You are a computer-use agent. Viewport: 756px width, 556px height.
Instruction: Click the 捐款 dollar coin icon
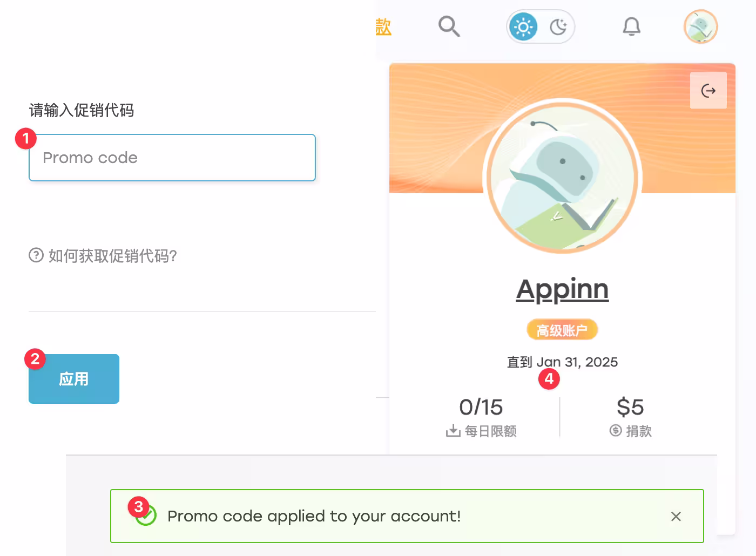pyautogui.click(x=616, y=431)
